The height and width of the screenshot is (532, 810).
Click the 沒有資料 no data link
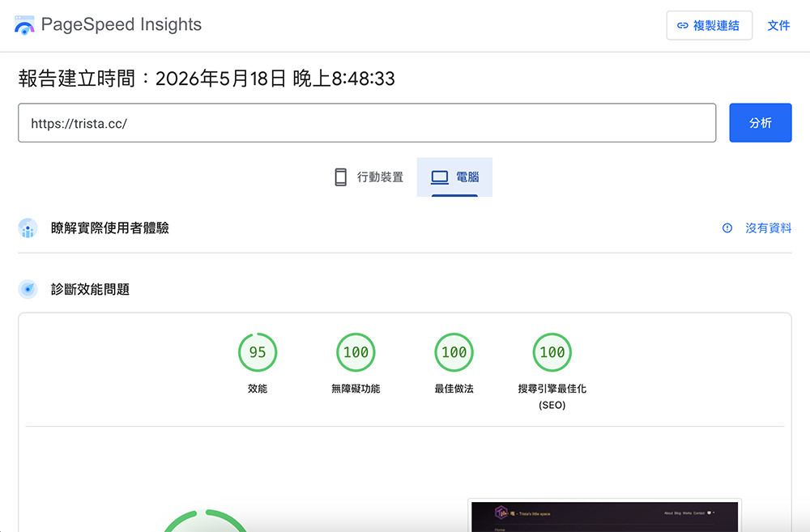(768, 228)
